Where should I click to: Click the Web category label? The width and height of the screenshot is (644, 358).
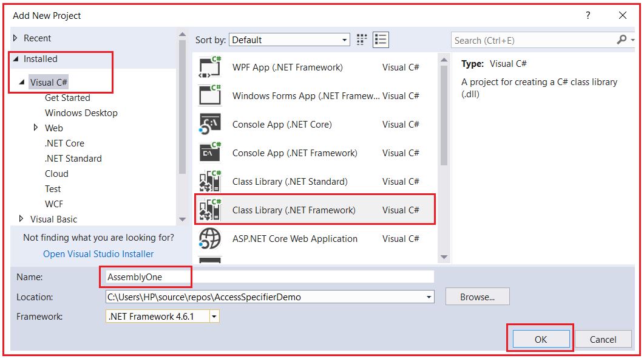click(54, 128)
